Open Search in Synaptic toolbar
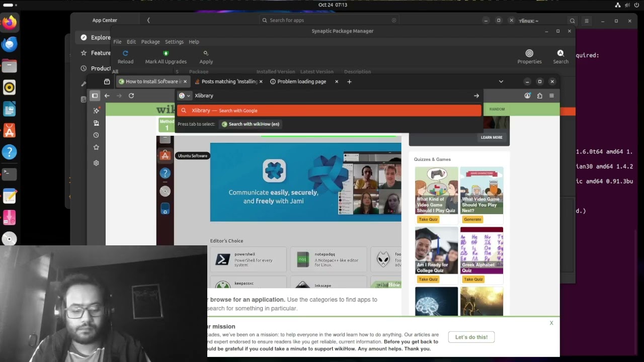The image size is (644, 362). pos(560,57)
